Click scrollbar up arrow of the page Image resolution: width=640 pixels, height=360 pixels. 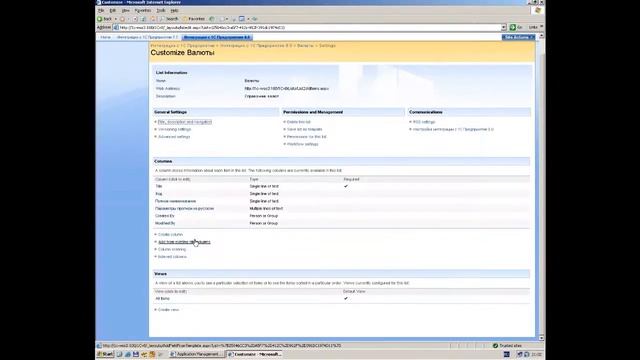tap(542, 36)
